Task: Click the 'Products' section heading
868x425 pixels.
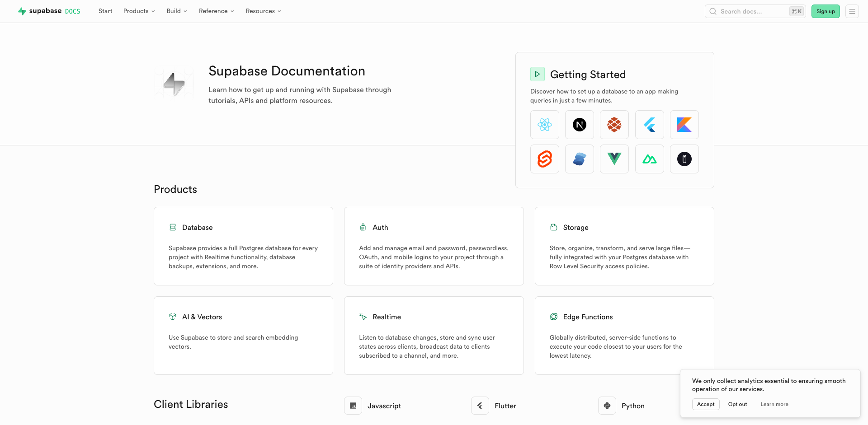Action: point(175,189)
